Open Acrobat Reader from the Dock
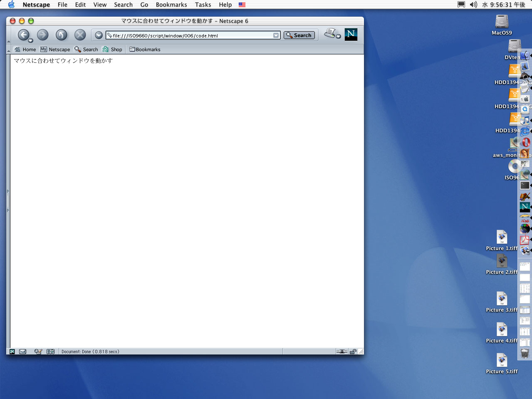This screenshot has width=532, height=399. (x=525, y=239)
